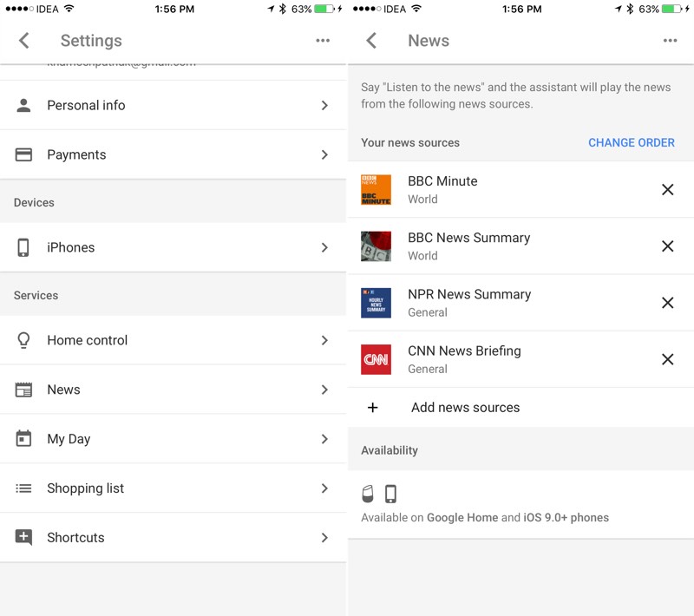Image resolution: width=694 pixels, height=616 pixels.
Task: Remove NPR News Summary source
Action: [667, 303]
